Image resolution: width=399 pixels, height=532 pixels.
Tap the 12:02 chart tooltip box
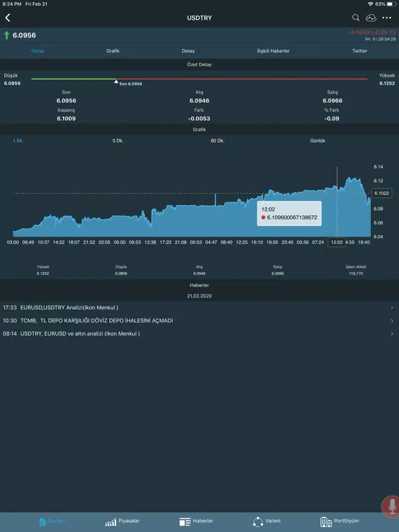click(x=289, y=213)
